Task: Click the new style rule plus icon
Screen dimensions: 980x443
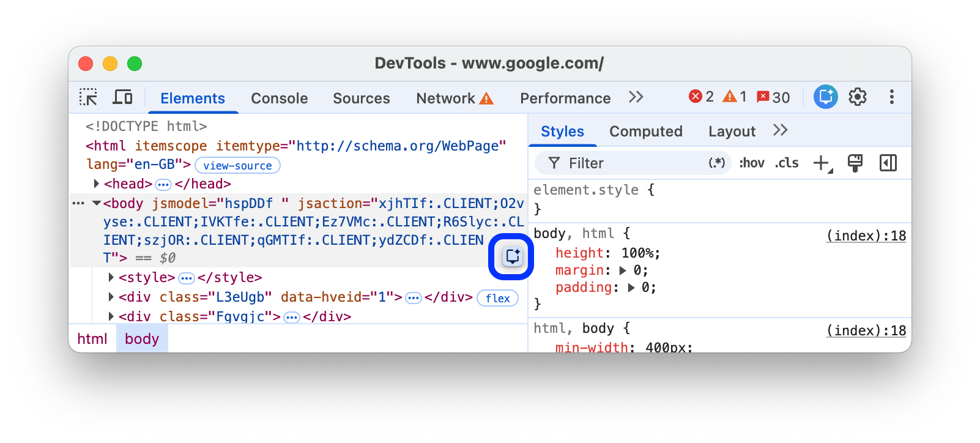Action: pos(820,163)
